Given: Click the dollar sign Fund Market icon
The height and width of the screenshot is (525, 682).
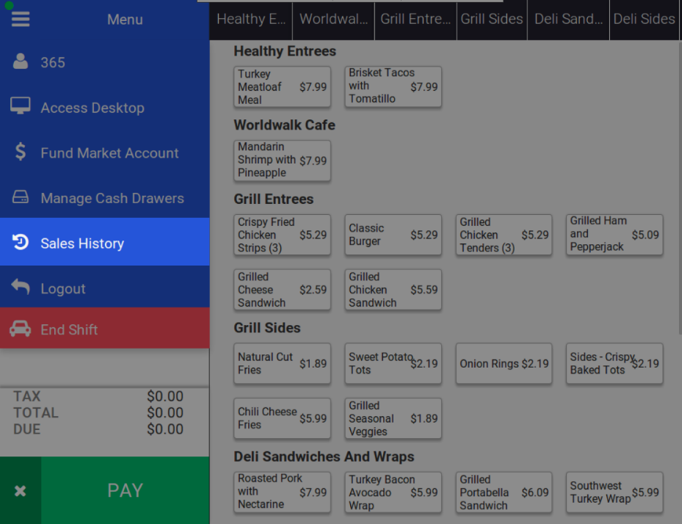Looking at the screenshot, I should (x=20, y=152).
